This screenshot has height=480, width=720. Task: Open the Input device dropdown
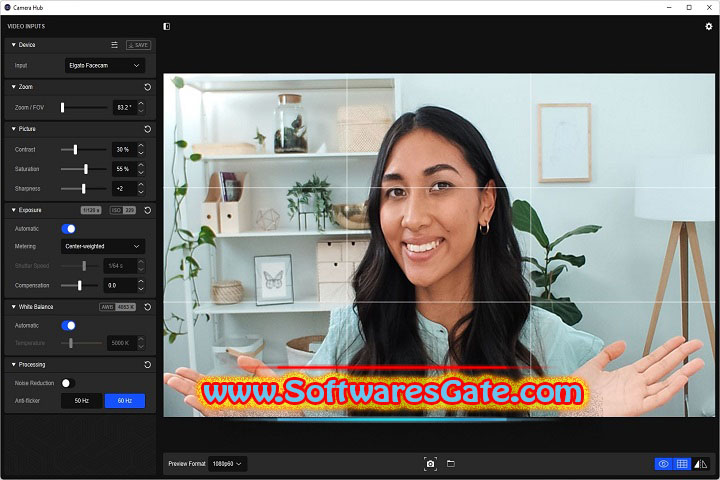(105, 66)
